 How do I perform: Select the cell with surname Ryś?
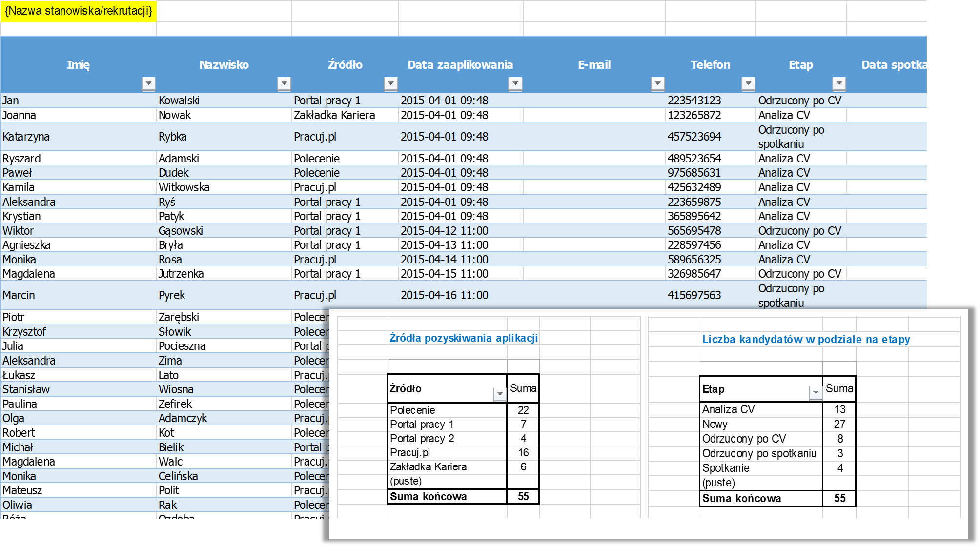(x=224, y=202)
